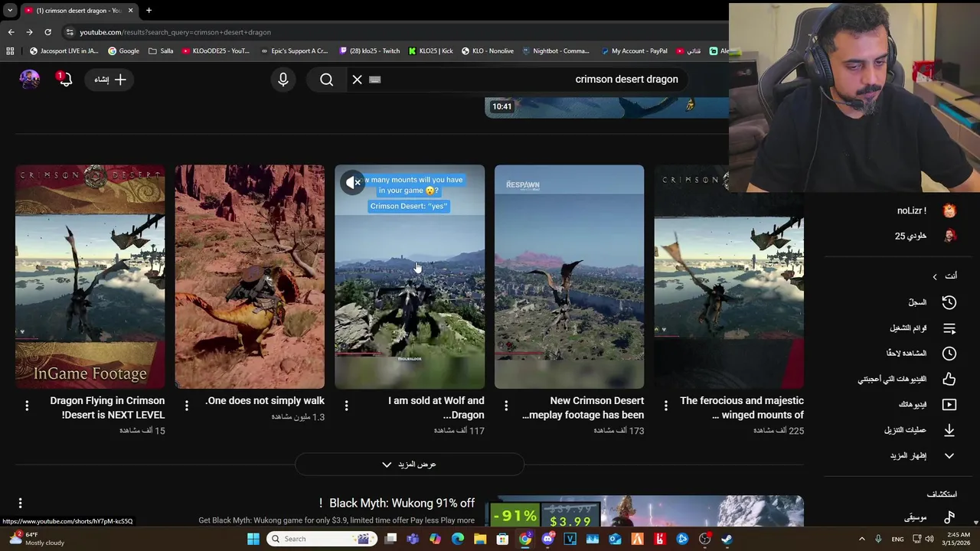
Task: Open the Respawn 'New Crimson Desert' short
Action: 569,276
